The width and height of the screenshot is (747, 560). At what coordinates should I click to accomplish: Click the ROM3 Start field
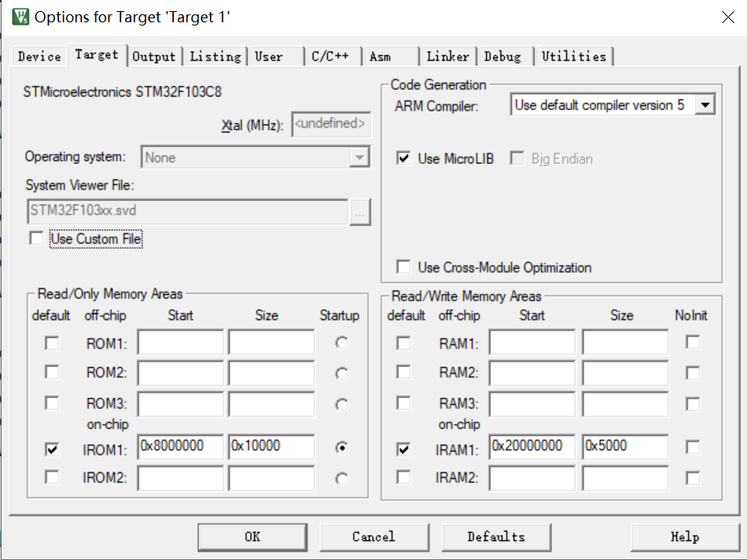point(180,405)
